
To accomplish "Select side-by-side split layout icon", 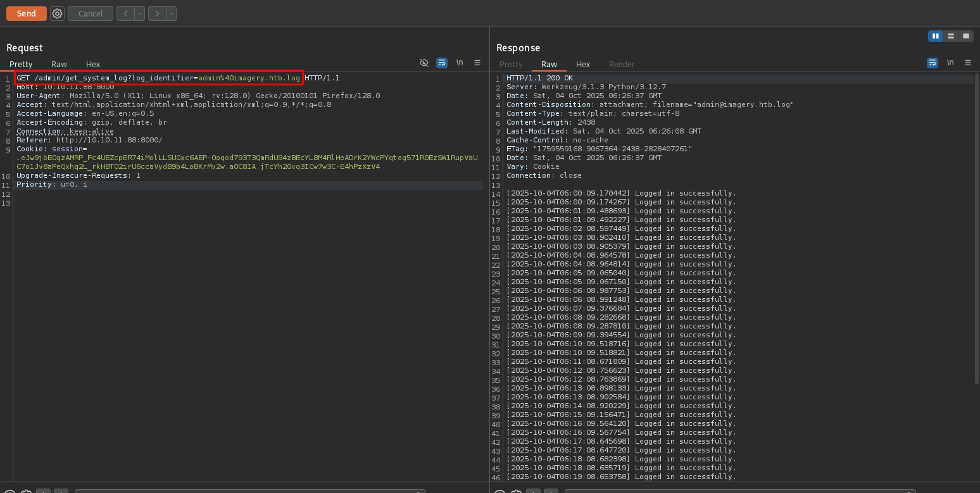I will (x=935, y=36).
